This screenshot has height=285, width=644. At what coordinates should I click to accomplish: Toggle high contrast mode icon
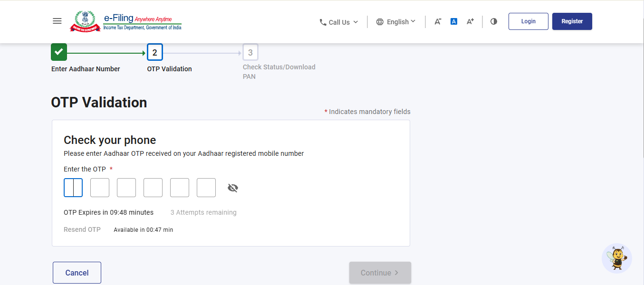[x=494, y=21]
